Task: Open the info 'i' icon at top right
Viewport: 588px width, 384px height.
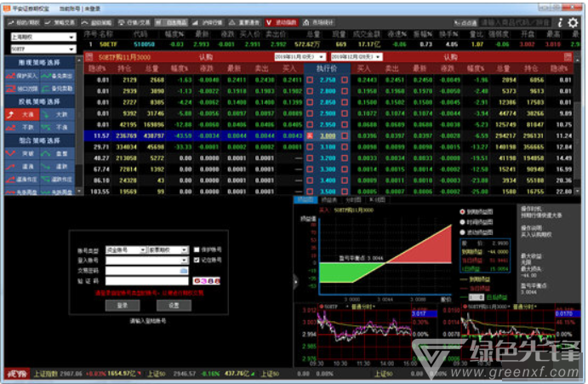Action: pos(560,22)
